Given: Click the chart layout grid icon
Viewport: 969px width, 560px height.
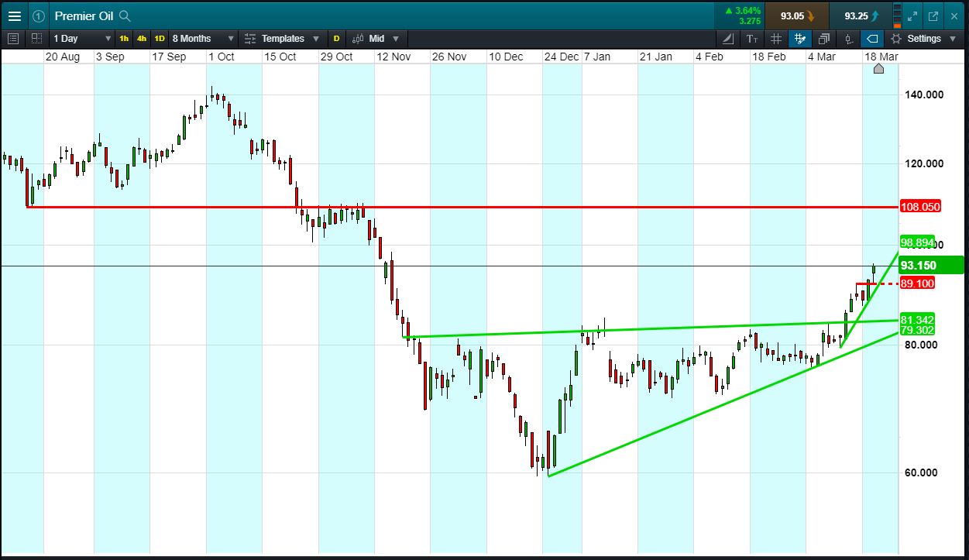Looking at the screenshot, I should pos(36,38).
